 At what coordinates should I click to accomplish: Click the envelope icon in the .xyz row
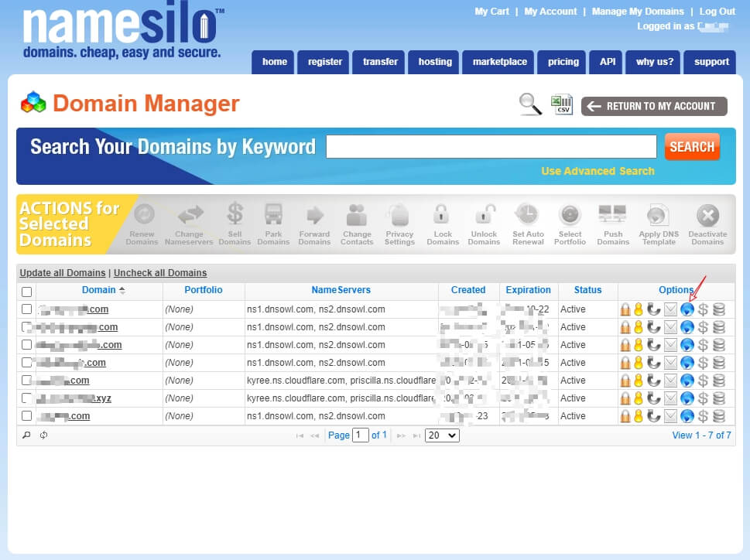pos(670,398)
